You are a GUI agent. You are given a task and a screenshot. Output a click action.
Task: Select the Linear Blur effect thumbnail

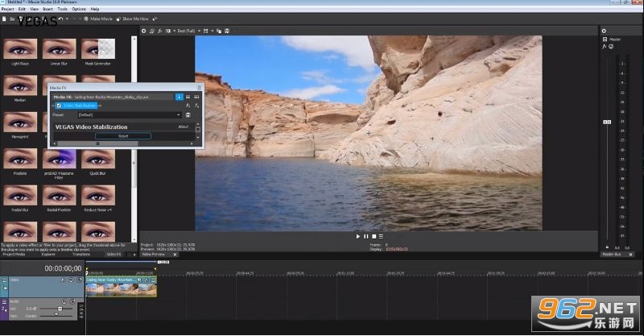[x=59, y=49]
